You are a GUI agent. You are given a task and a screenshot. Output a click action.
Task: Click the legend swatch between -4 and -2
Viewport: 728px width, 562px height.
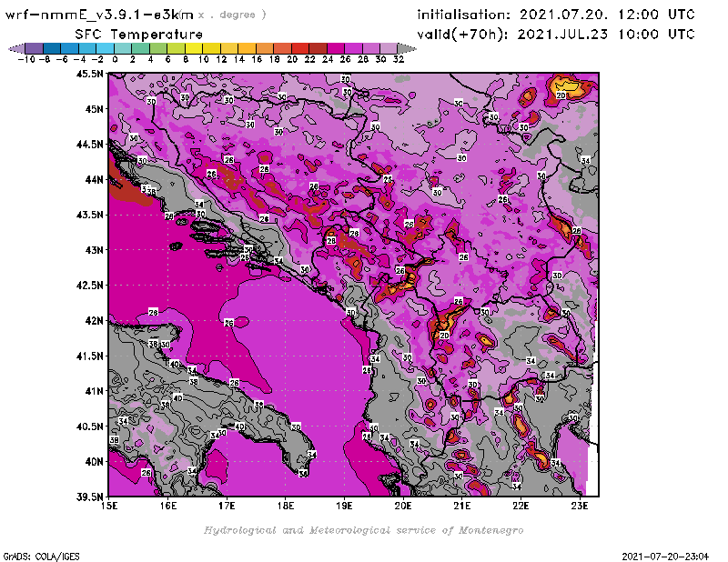tap(87, 48)
